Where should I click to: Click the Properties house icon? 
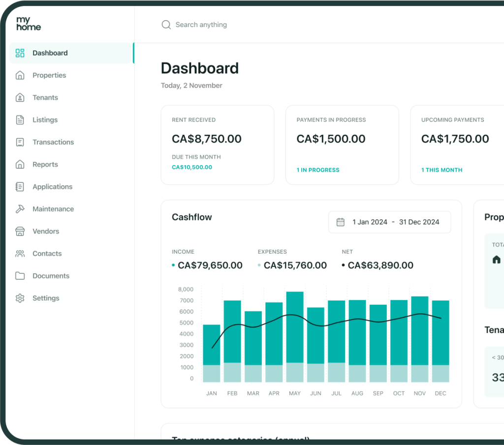pyautogui.click(x=20, y=75)
